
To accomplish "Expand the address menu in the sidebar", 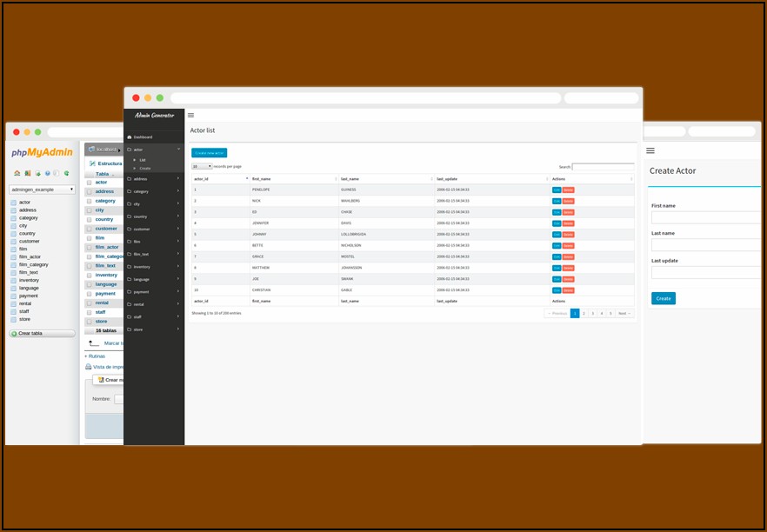I will pos(153,179).
